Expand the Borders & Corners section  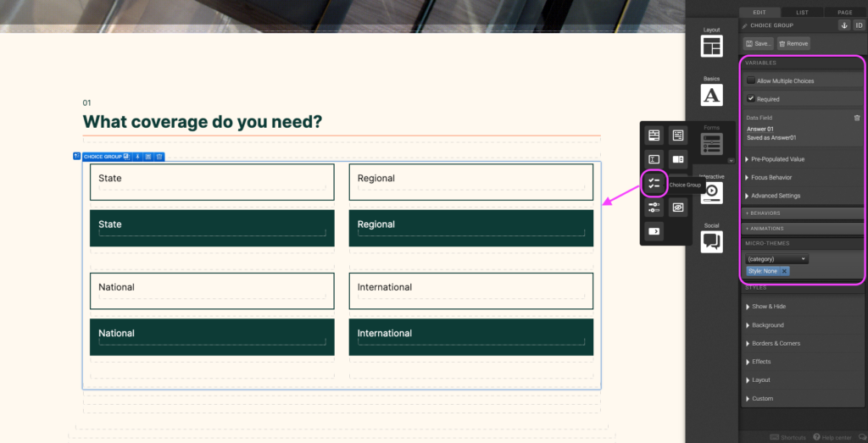coord(776,343)
